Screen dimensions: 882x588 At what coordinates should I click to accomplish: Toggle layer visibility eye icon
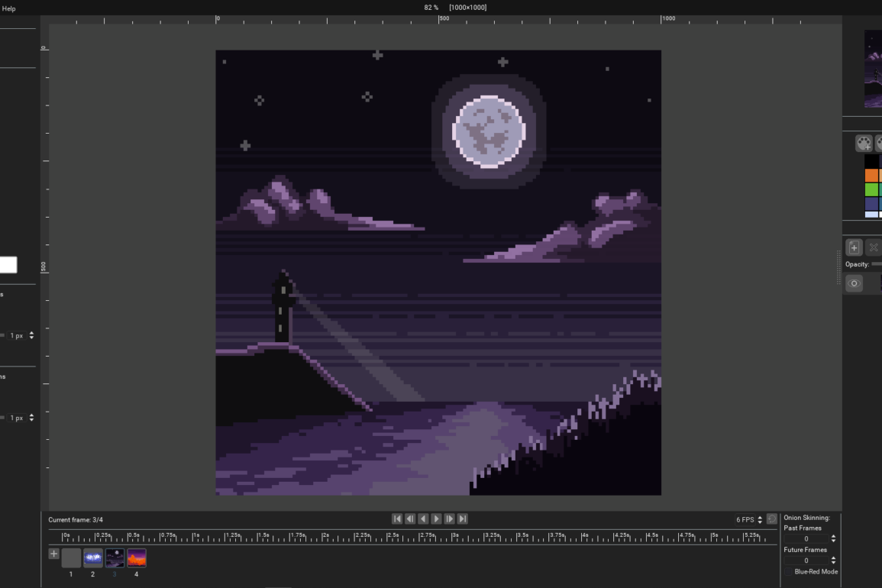coord(854,283)
